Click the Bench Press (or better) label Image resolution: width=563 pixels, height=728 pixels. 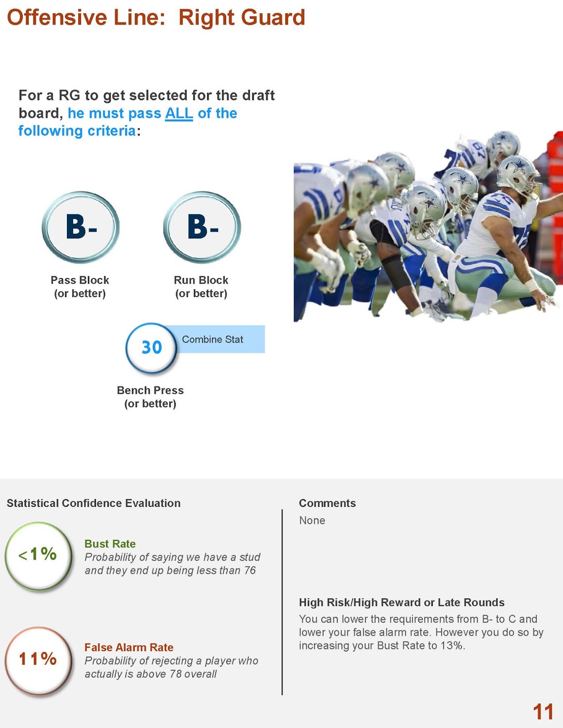(150, 397)
